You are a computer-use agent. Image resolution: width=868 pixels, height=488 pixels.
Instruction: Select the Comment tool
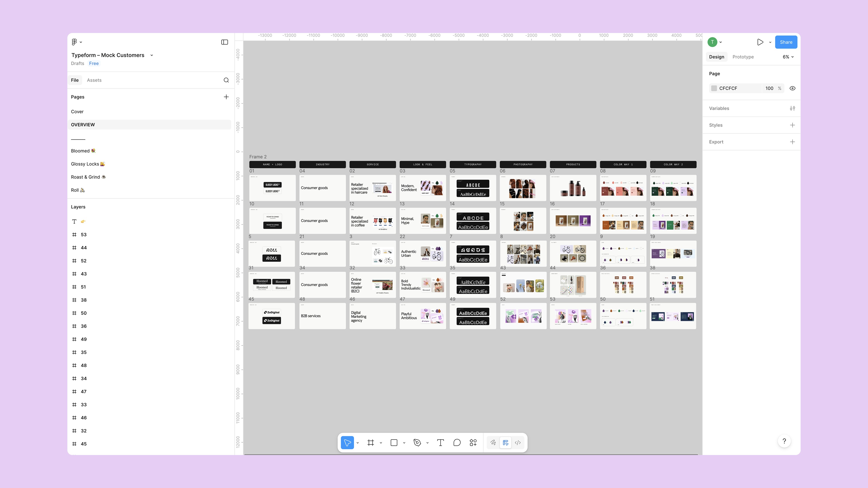tap(457, 443)
